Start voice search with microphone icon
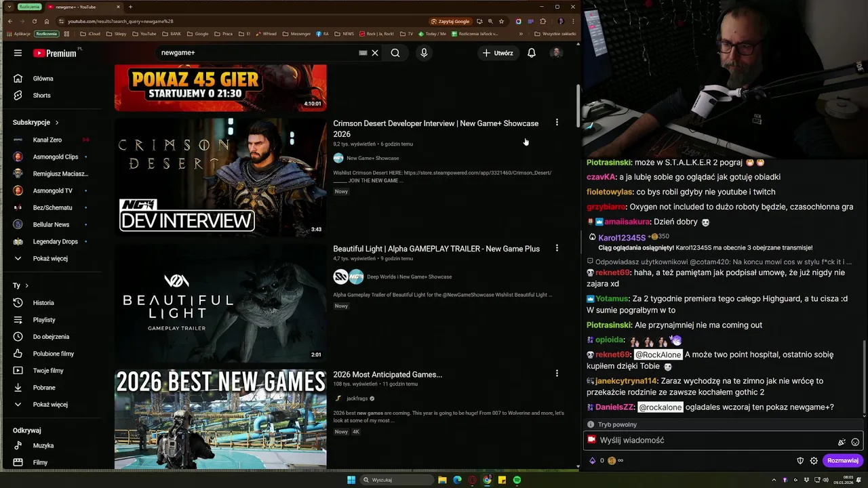Viewport: 868px width, 488px height. (424, 53)
